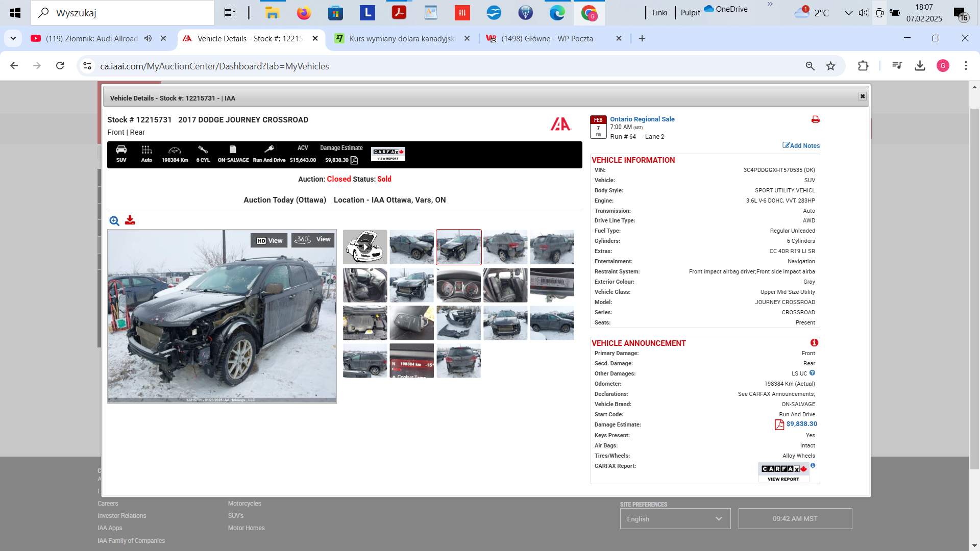Open File Explorer from the taskbar
980x551 pixels.
pos(272,13)
